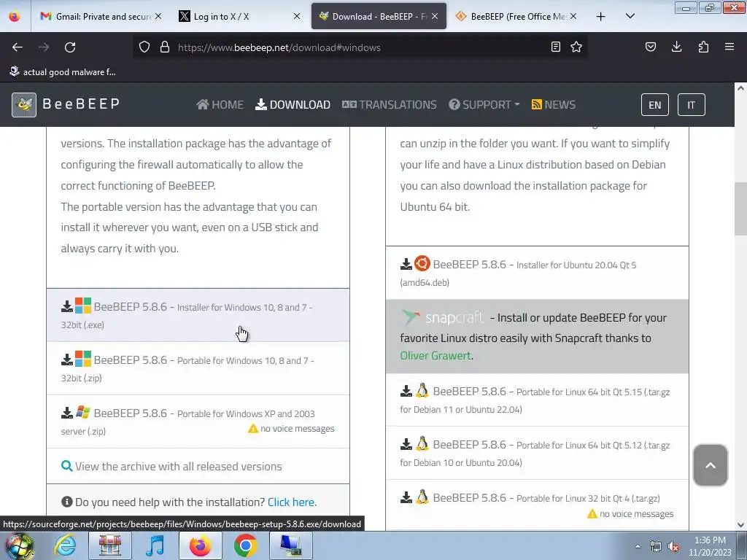Download BeeBEEP 5.8.6 Installer 32bit exe

198,315
